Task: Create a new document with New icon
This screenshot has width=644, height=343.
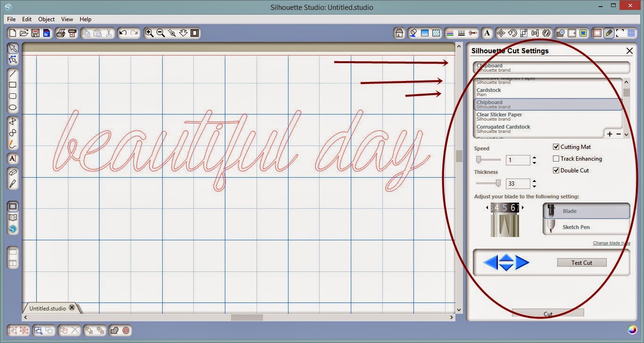Action: pos(13,33)
